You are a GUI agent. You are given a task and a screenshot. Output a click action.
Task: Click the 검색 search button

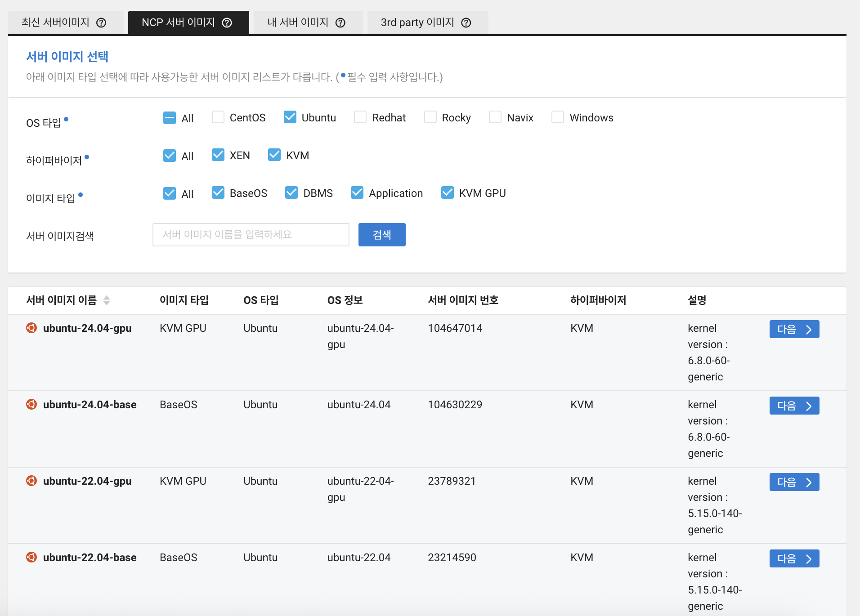[382, 235]
